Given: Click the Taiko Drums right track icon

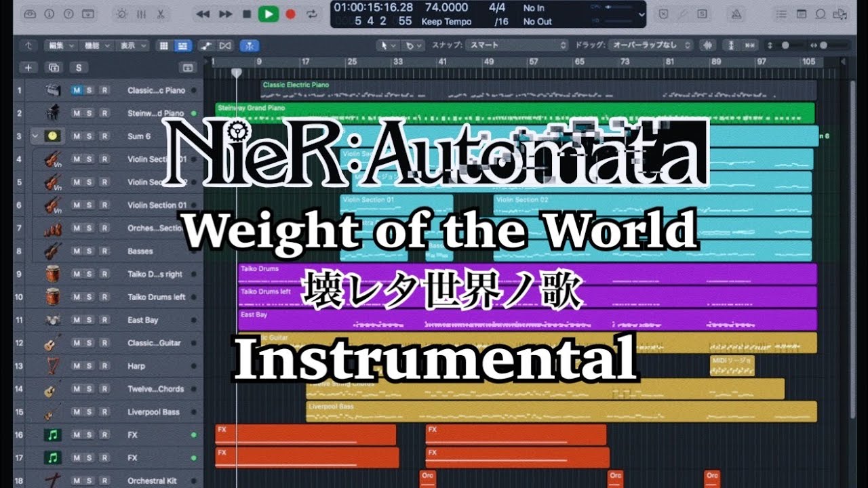Looking at the screenshot, I should click(x=53, y=274).
